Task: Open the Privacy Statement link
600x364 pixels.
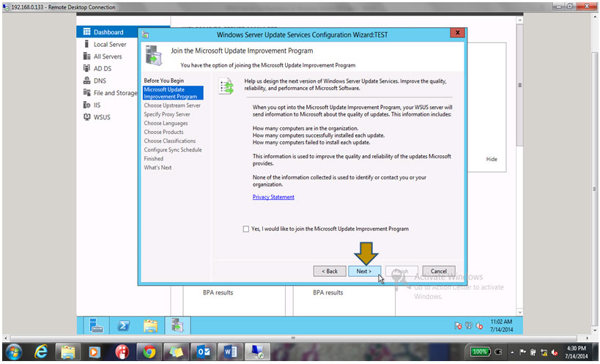Action: 273,197
